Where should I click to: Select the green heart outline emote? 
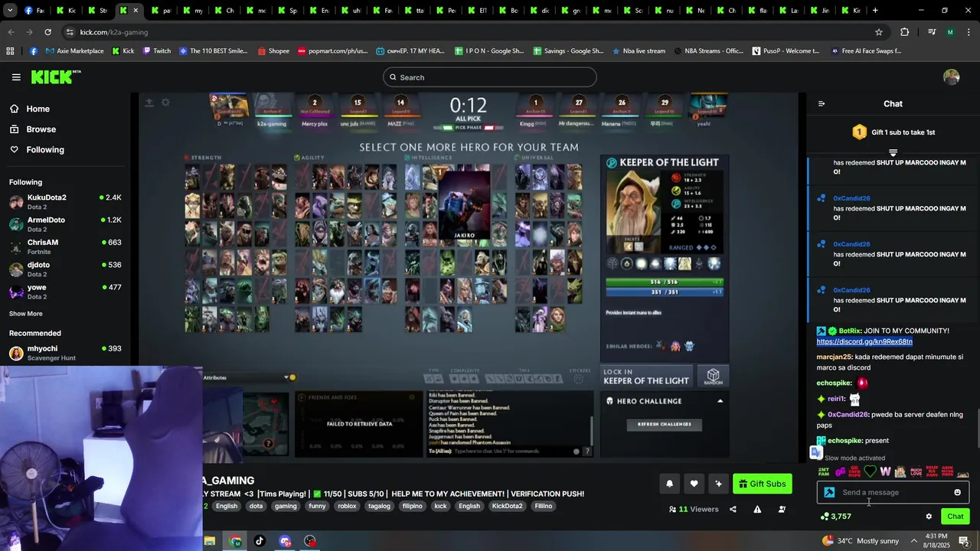[x=870, y=472]
